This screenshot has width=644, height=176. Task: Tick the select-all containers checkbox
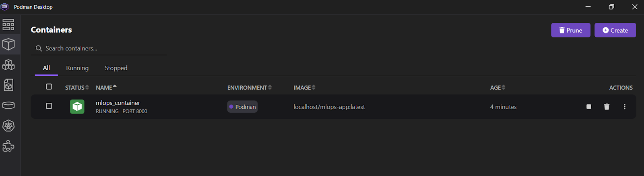coord(49,87)
